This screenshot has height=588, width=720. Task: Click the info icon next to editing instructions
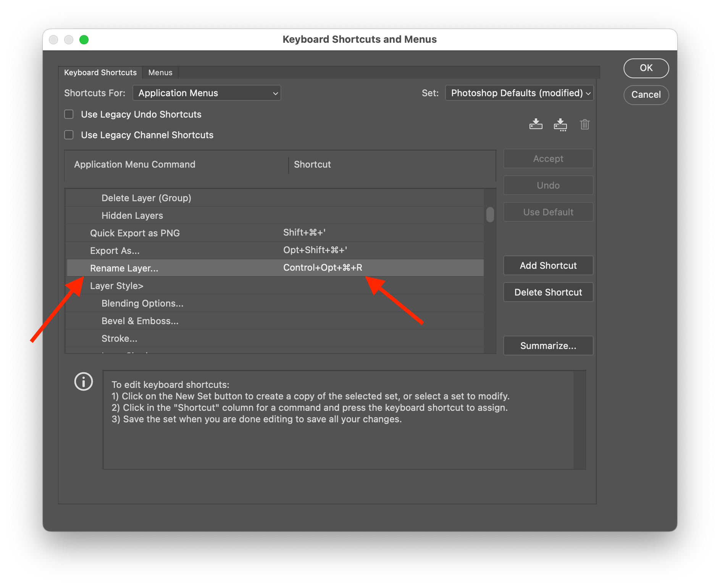click(x=83, y=381)
